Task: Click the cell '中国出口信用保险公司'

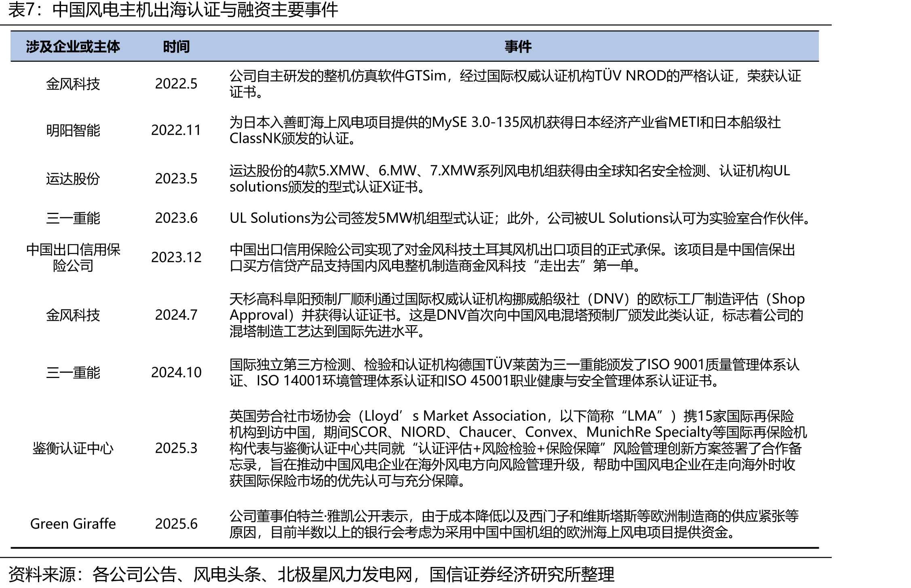Action: (x=73, y=258)
